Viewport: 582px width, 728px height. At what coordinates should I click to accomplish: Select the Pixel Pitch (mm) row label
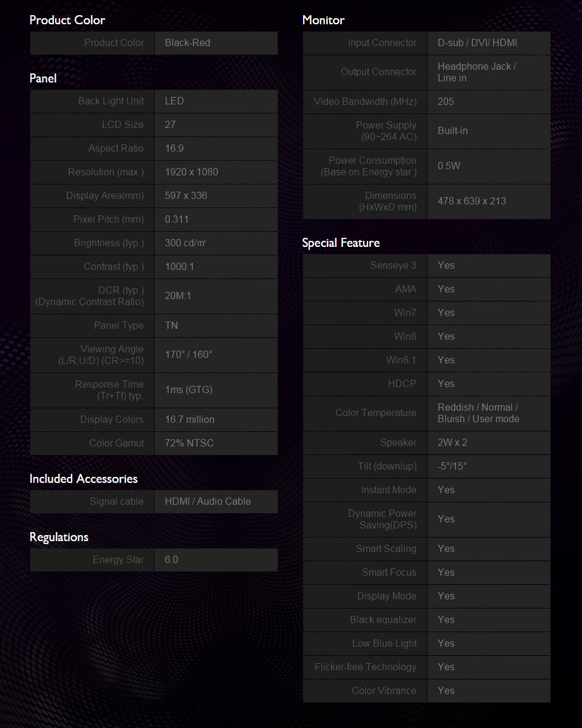(x=109, y=220)
